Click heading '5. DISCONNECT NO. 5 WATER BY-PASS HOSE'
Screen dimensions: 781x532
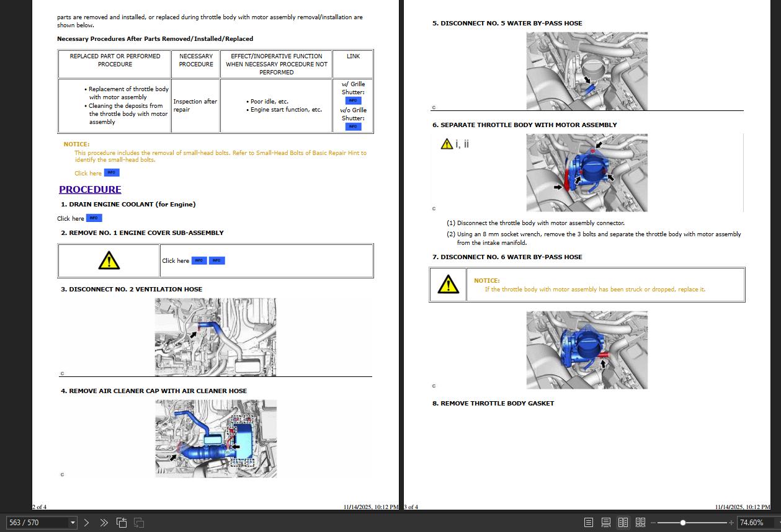[507, 23]
